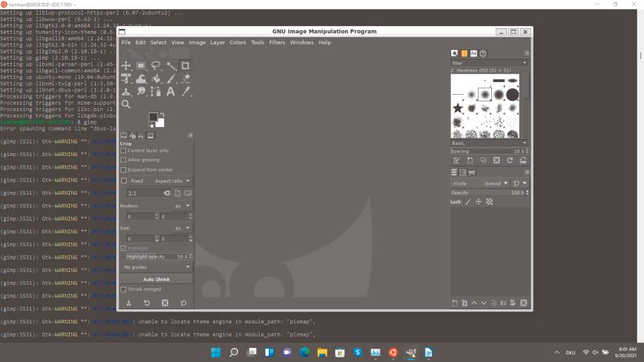Save tool preset icon in tool options
The width and height of the screenshot is (644, 362).
click(x=129, y=303)
